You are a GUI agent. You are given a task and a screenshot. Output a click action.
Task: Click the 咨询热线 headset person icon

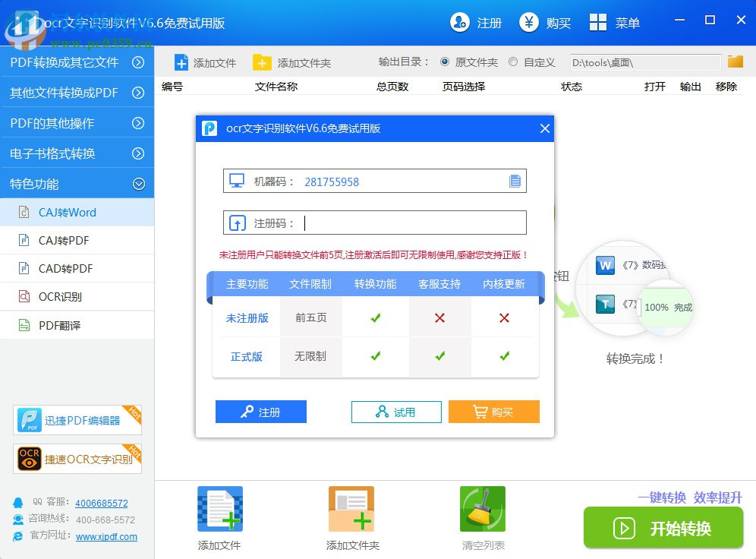(x=18, y=519)
